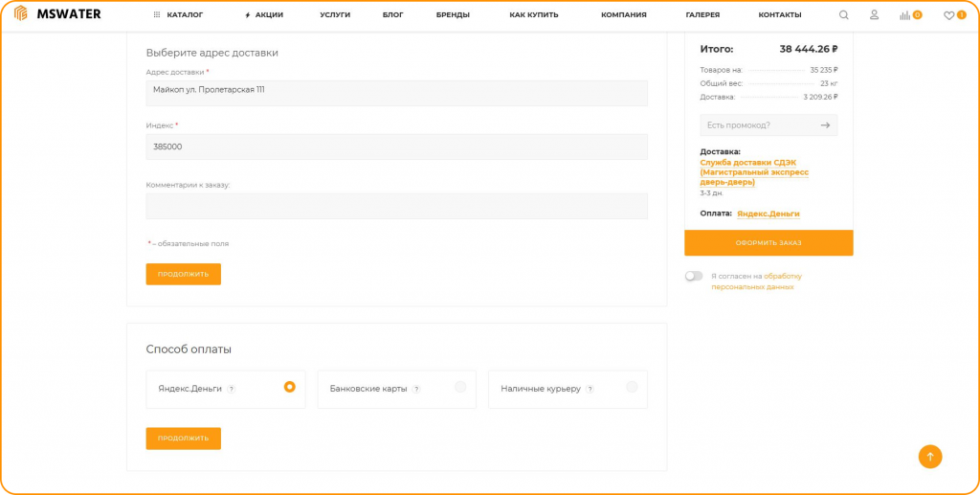Select Наличные курьеру payment radio button
This screenshot has width=980, height=495.
pyautogui.click(x=632, y=387)
